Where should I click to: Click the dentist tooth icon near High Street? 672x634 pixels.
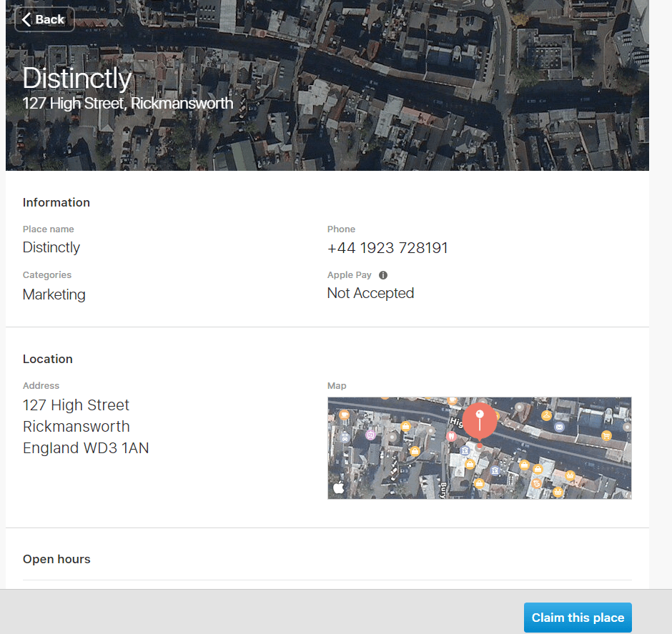(x=453, y=435)
